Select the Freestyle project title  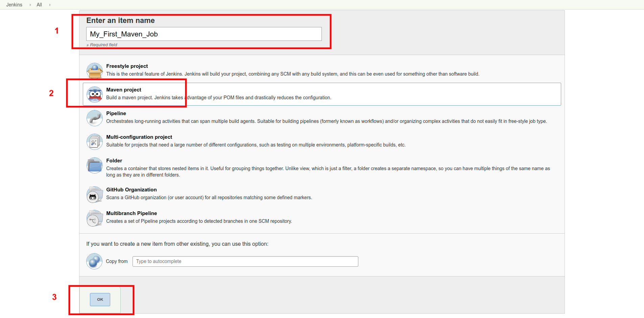pos(127,66)
